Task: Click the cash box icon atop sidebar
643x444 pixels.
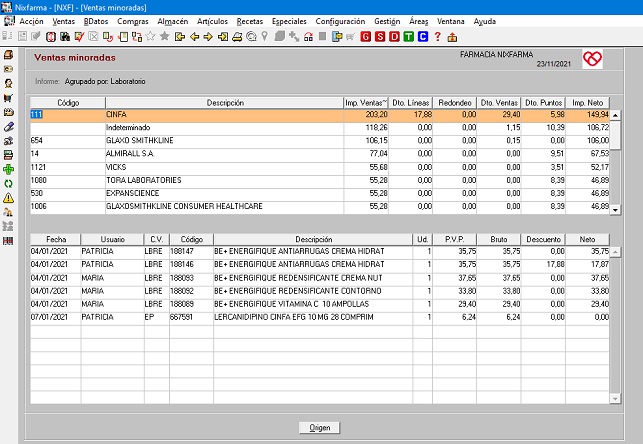Action: click(x=8, y=55)
